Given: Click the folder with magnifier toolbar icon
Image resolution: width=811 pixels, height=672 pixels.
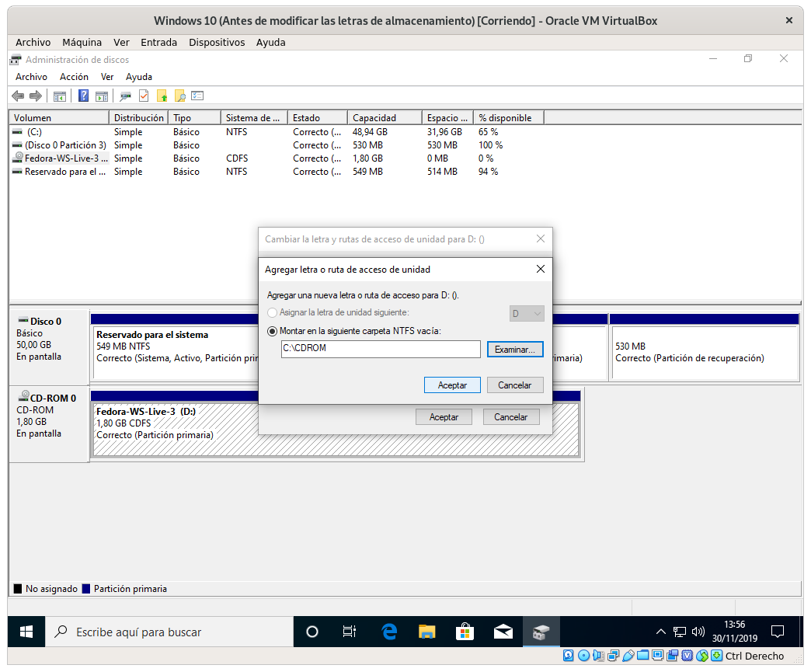Looking at the screenshot, I should click(x=180, y=96).
